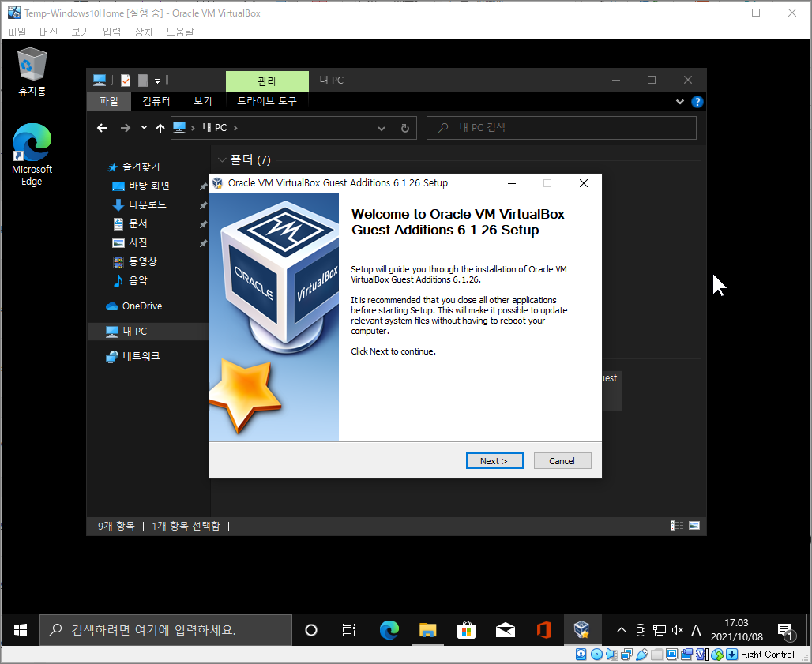812x664 pixels.
Task: Click VirtualBox hard disk status icon
Action: 581,655
